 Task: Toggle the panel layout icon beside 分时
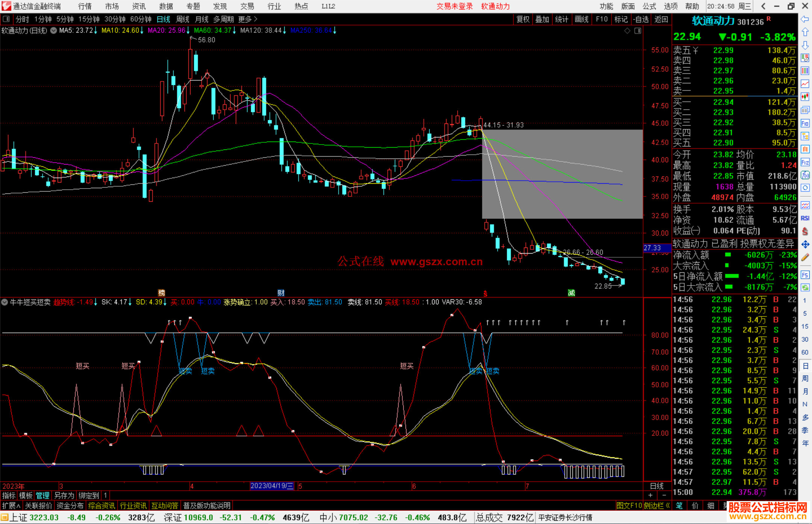[x=6, y=19]
